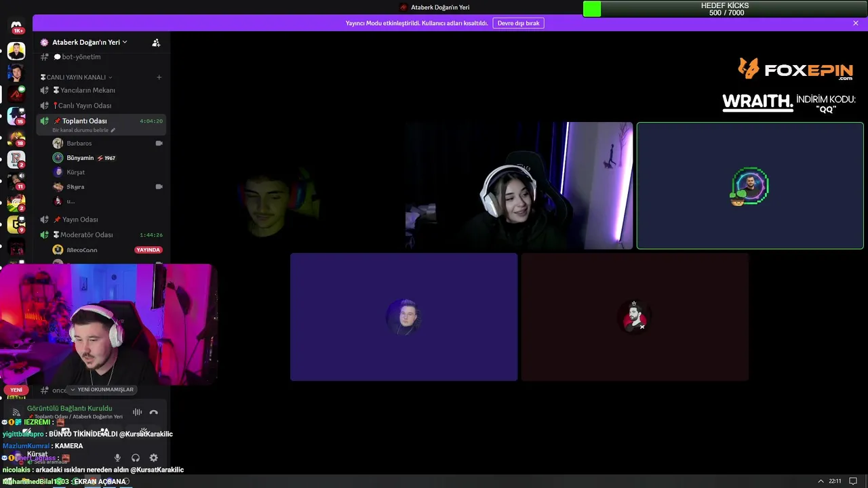The image size is (868, 488).
Task: Select the Toplantı Odası voice channel
Action: pos(85,121)
